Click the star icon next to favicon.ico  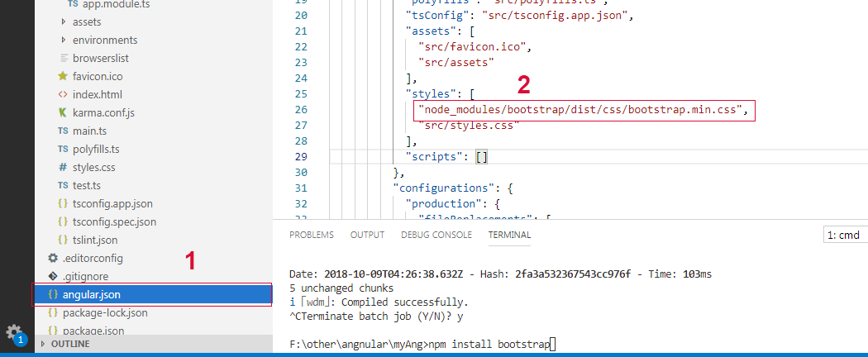pos(63,76)
